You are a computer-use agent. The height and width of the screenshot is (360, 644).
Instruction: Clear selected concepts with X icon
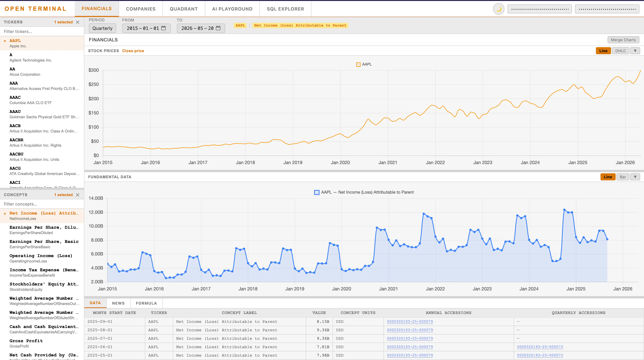pyautogui.click(x=78, y=195)
